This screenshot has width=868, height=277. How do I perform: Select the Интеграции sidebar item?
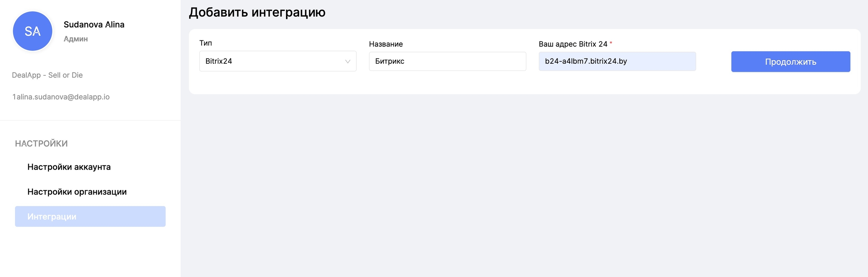pyautogui.click(x=90, y=217)
